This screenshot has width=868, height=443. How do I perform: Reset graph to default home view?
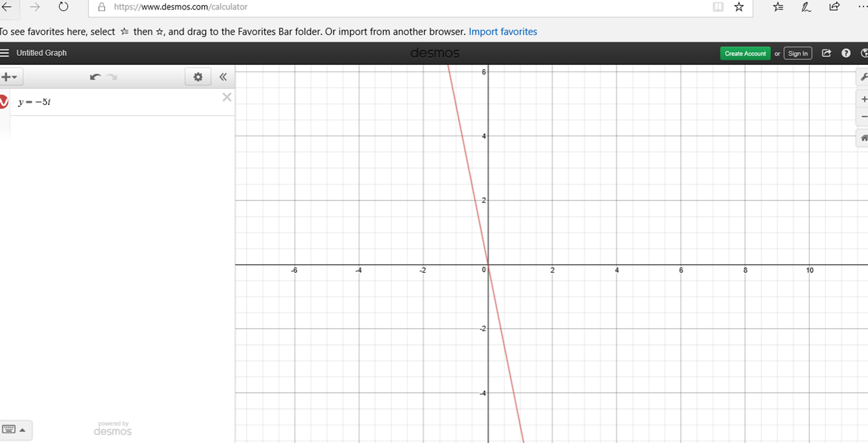coord(863,138)
